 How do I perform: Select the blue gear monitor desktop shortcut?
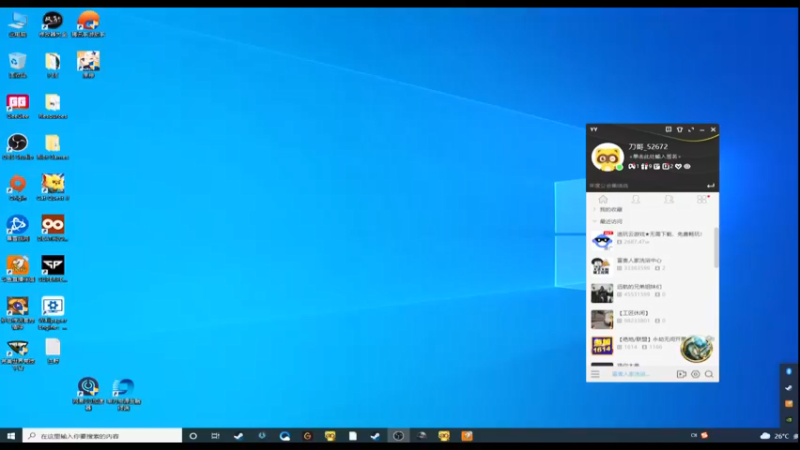tap(53, 313)
